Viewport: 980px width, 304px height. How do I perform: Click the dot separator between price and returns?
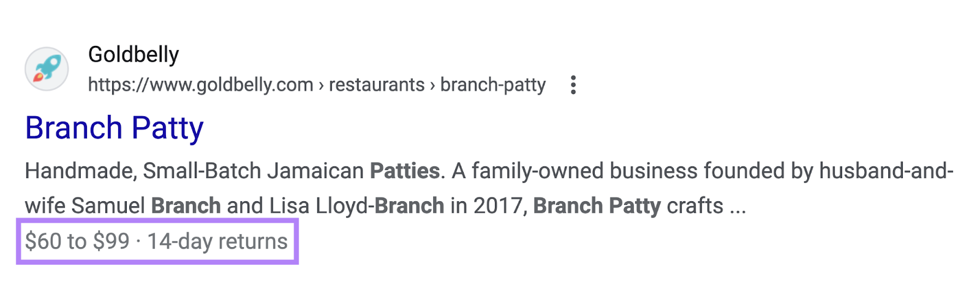[x=138, y=242]
